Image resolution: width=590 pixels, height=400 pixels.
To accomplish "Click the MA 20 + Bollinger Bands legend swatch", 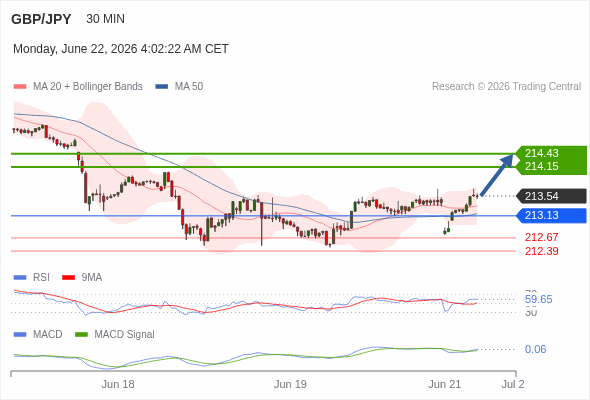I will [x=20, y=87].
